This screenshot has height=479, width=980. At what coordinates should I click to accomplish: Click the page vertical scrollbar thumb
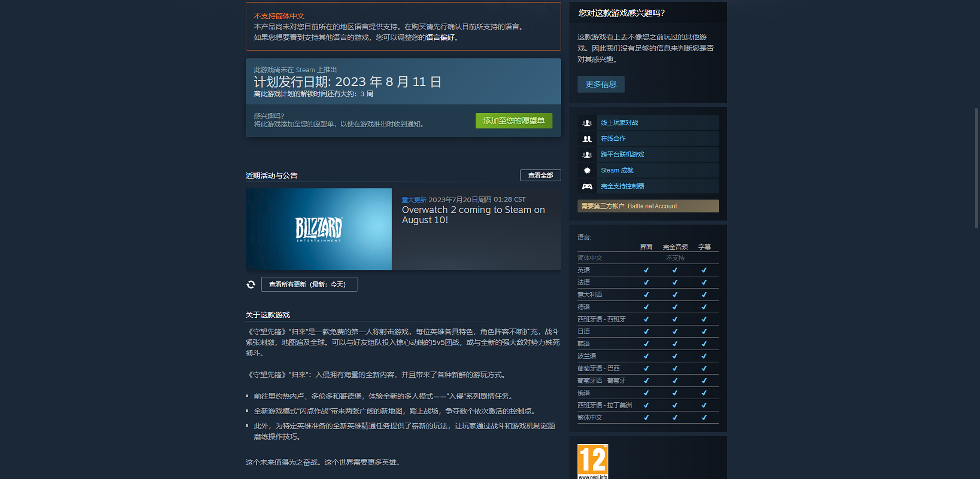click(x=976, y=168)
